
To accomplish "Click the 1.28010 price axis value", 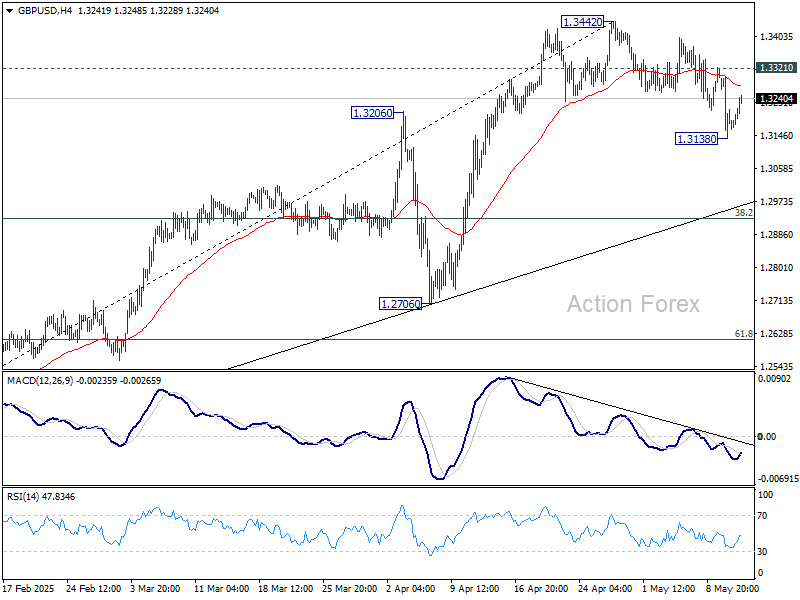I will (x=777, y=268).
